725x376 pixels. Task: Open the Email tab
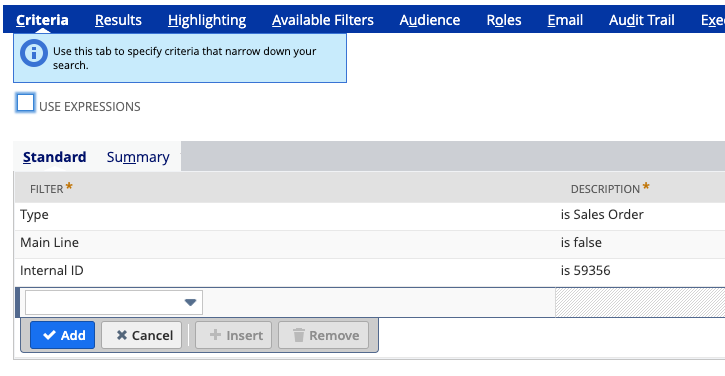(x=565, y=20)
